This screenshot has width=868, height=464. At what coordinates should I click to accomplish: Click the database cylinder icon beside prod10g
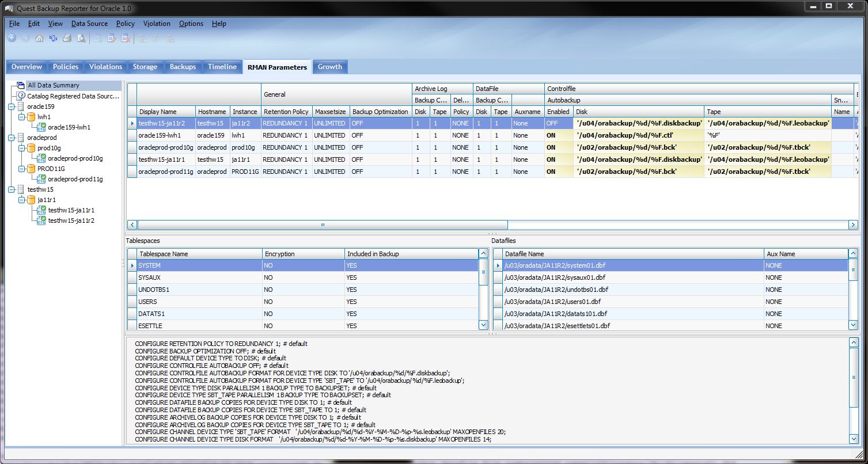[32, 148]
